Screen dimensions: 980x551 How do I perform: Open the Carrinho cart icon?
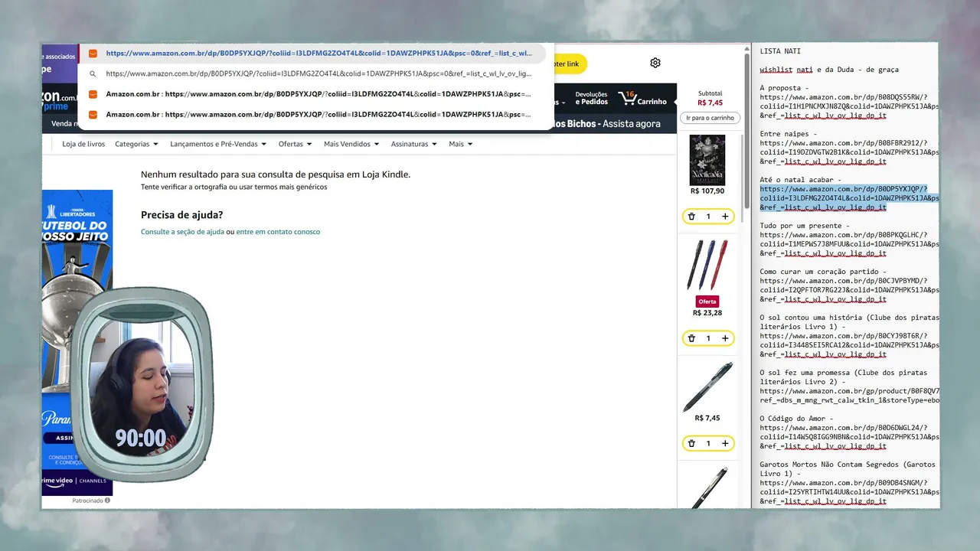pyautogui.click(x=642, y=99)
